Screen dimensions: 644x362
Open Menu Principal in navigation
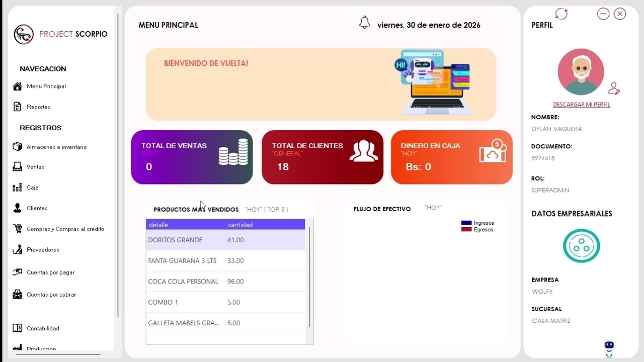(x=46, y=86)
